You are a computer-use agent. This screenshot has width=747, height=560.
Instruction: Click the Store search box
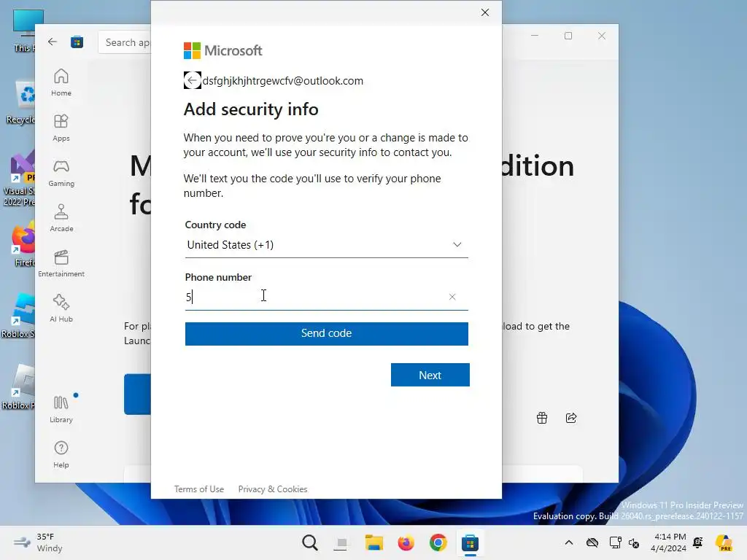click(x=125, y=42)
